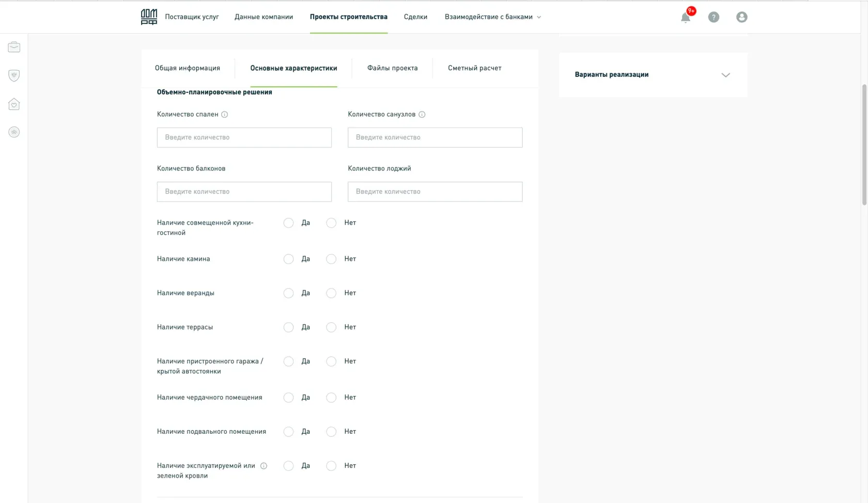Go to Сделки in top navigation
The width and height of the screenshot is (868, 503).
[415, 17]
